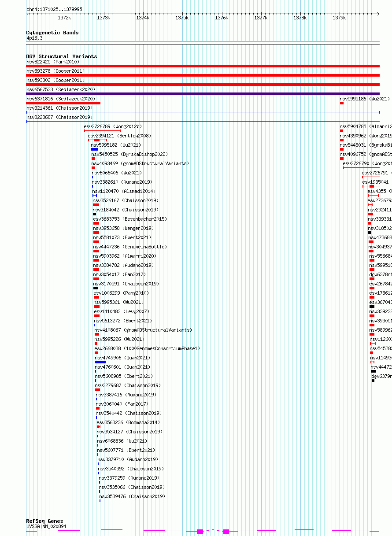Screen dimensions: 392x536
Task: Open nsv5995361 (Wu2021) variant
Action: [119, 302]
